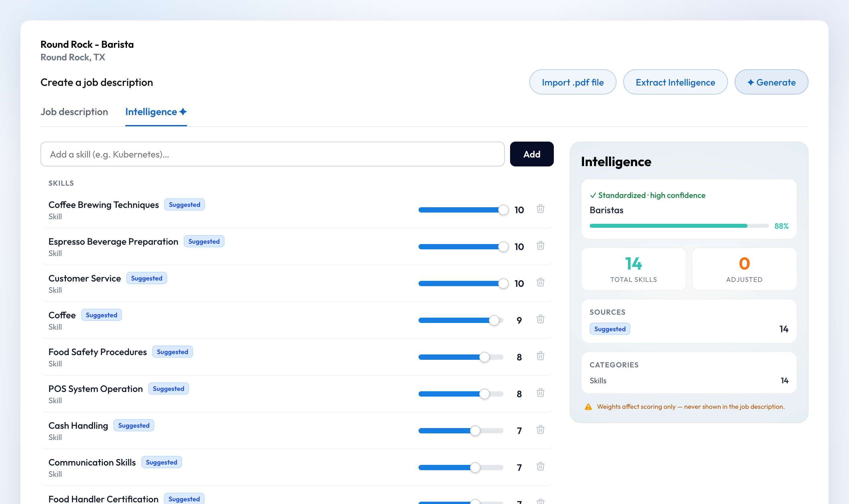Click the Import .pdf file button
Image resolution: width=849 pixels, height=504 pixels.
click(572, 82)
